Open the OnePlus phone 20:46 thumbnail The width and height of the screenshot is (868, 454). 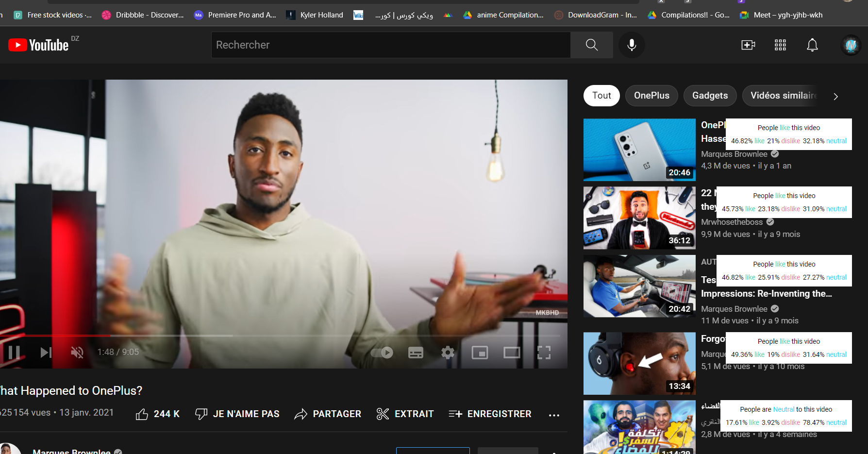[639, 150]
